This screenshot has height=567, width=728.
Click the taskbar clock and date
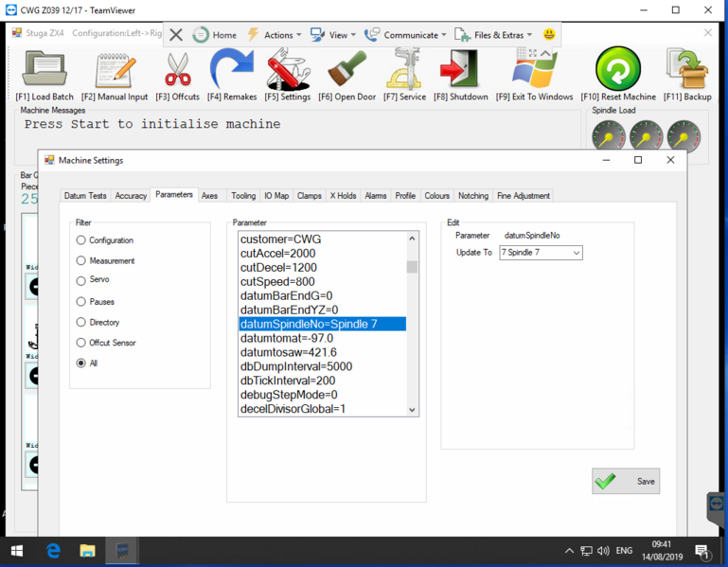[x=662, y=551]
